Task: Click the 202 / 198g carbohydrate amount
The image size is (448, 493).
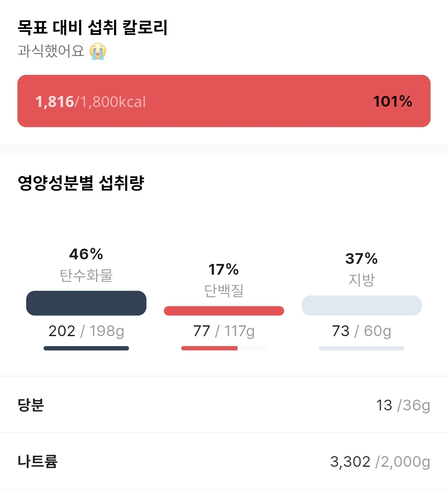Action: coord(86,331)
